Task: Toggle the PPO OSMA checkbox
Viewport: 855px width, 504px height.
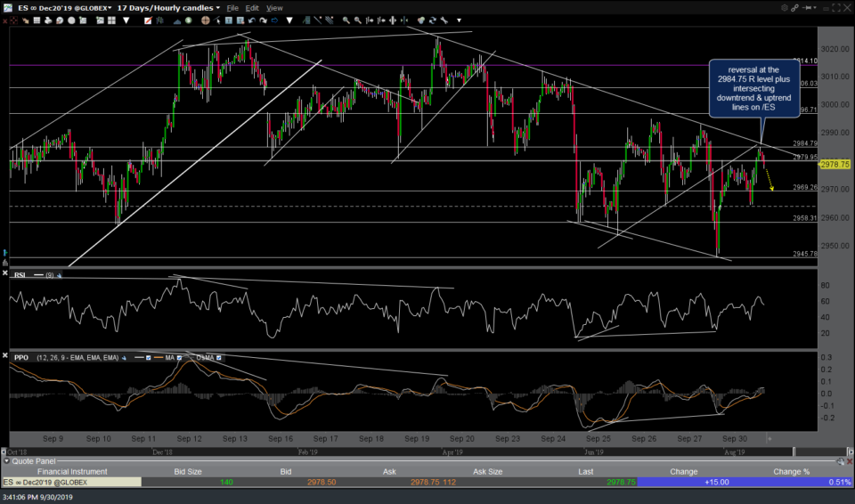Action: (219, 358)
